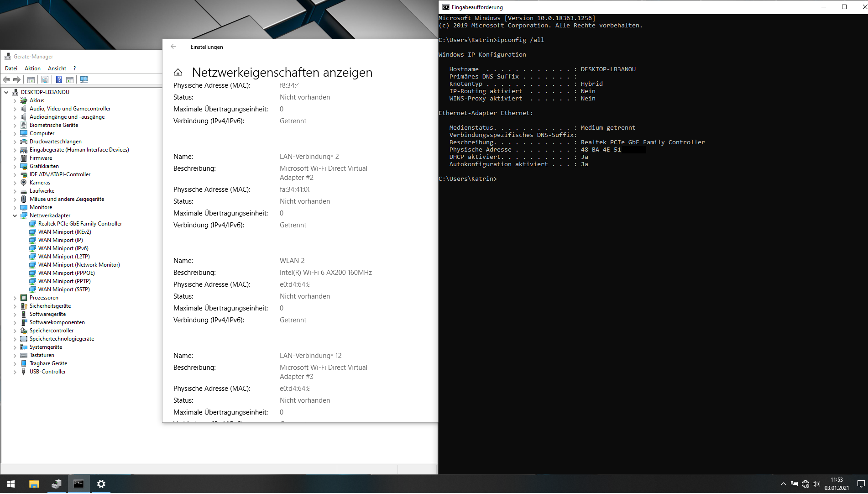
Task: Maximize the Eingabeaufforderung window
Action: tap(844, 7)
